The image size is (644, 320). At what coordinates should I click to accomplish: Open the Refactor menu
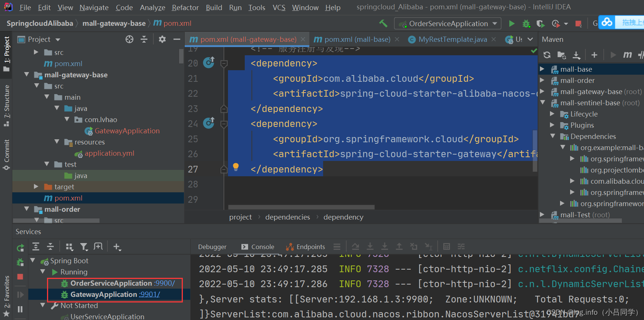(185, 7)
